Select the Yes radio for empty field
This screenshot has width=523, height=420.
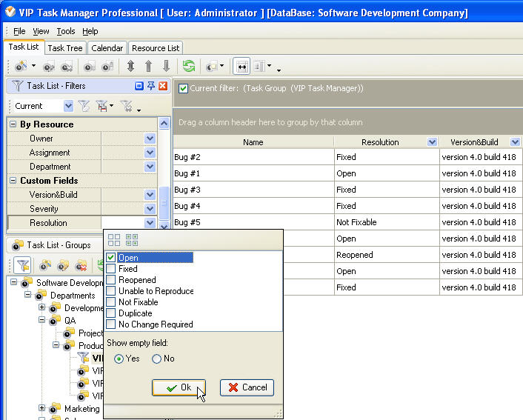119,359
